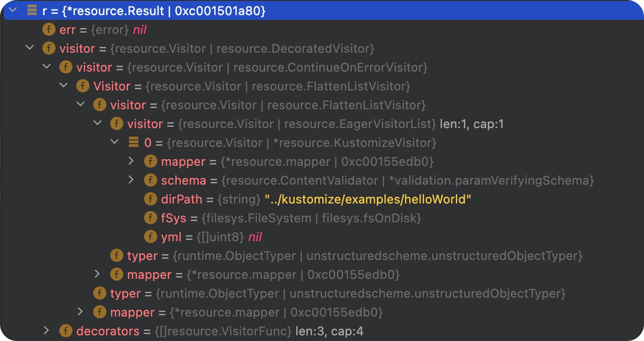The height and width of the screenshot is (341, 644).
Task: Select the dirPath helloWorld string value
Action: 368,199
